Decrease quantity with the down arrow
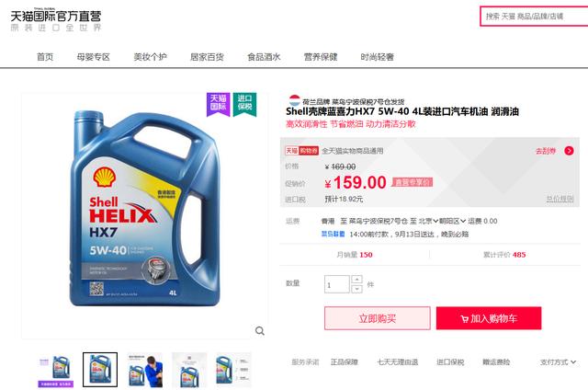The width and height of the screenshot is (588, 390). [x=356, y=289]
